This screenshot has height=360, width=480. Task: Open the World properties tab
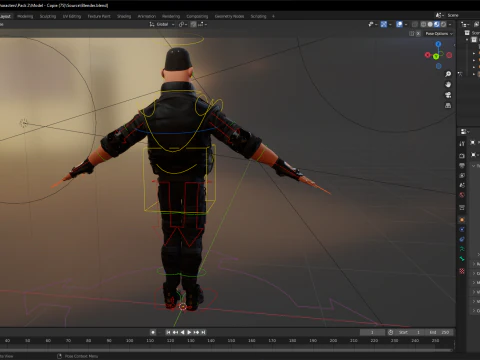[x=462, y=195]
